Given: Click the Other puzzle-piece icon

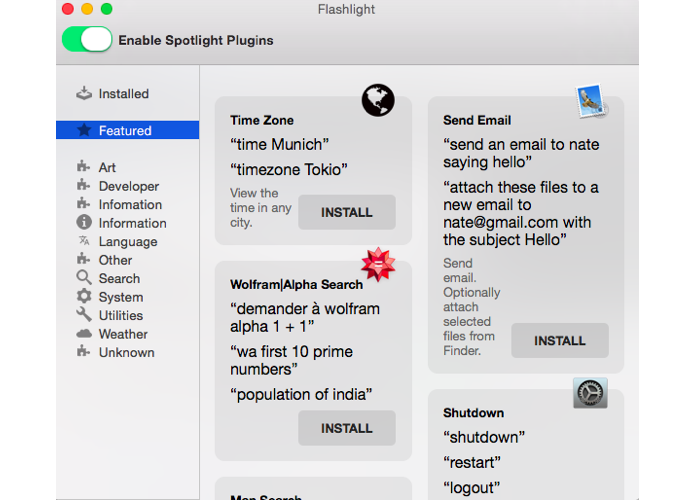Looking at the screenshot, I should click(x=83, y=259).
